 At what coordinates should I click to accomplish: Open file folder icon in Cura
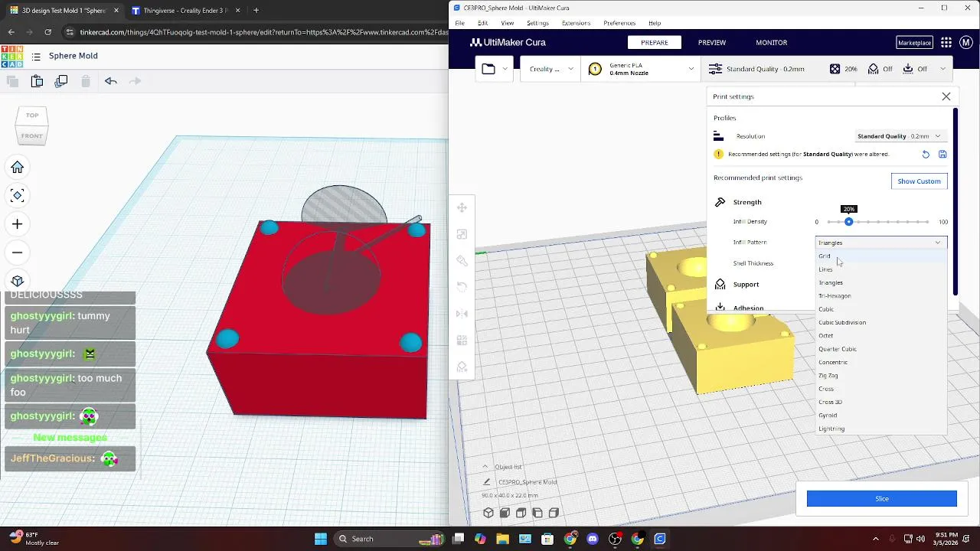(x=488, y=69)
